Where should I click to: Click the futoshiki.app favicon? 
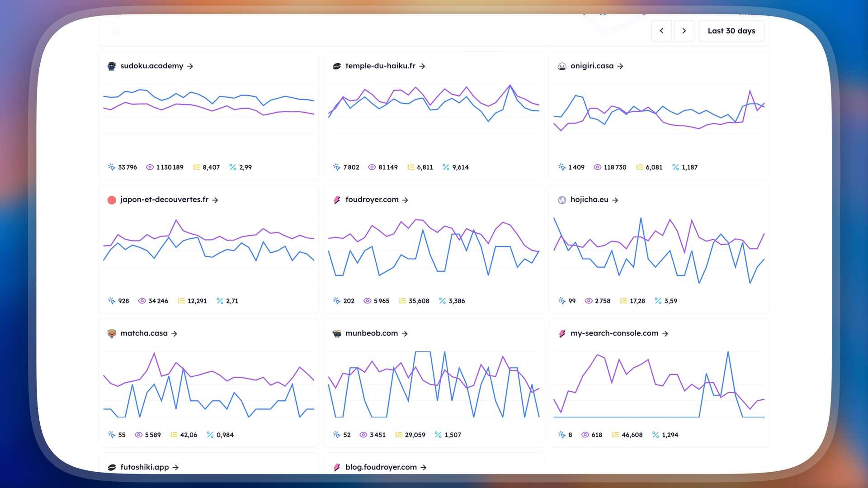[x=112, y=468]
